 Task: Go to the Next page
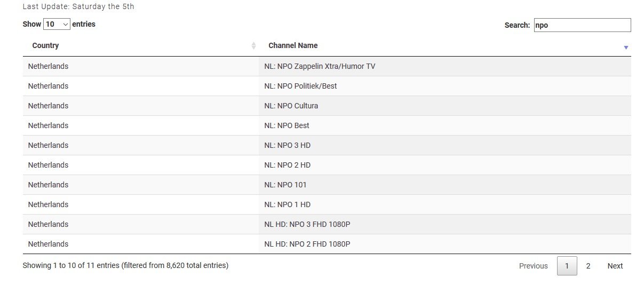click(x=615, y=266)
